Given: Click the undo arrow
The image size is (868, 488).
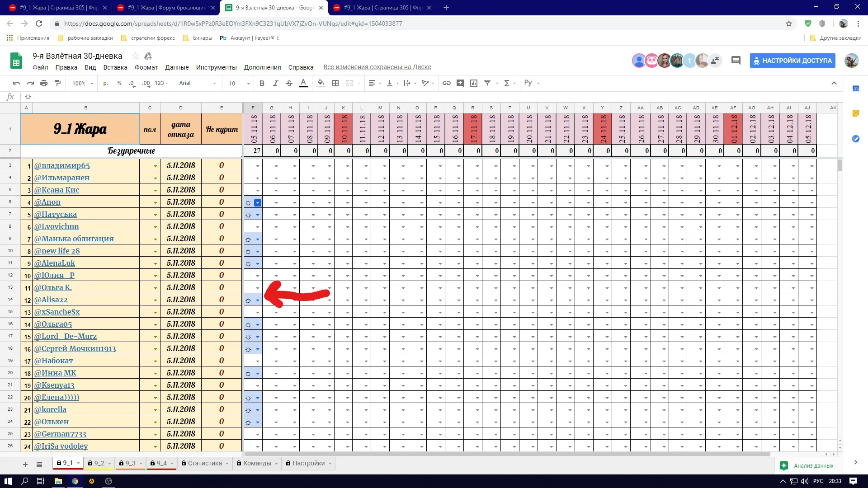Looking at the screenshot, I should click(17, 83).
